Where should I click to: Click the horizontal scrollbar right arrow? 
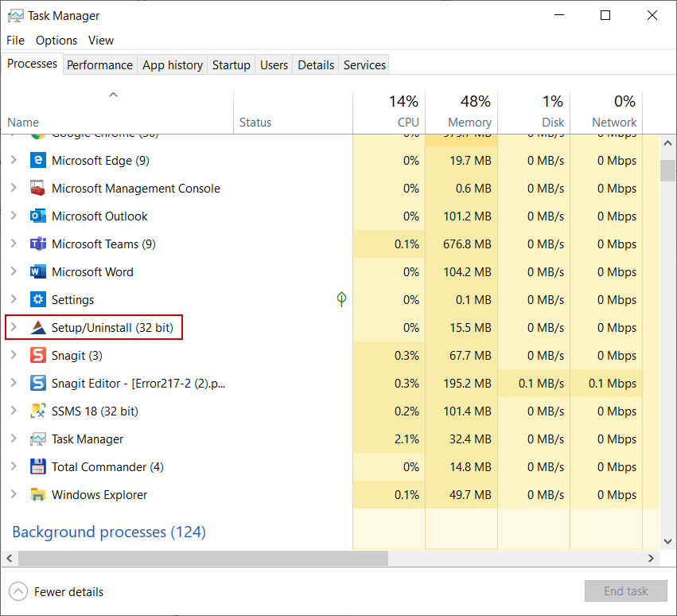(x=651, y=558)
